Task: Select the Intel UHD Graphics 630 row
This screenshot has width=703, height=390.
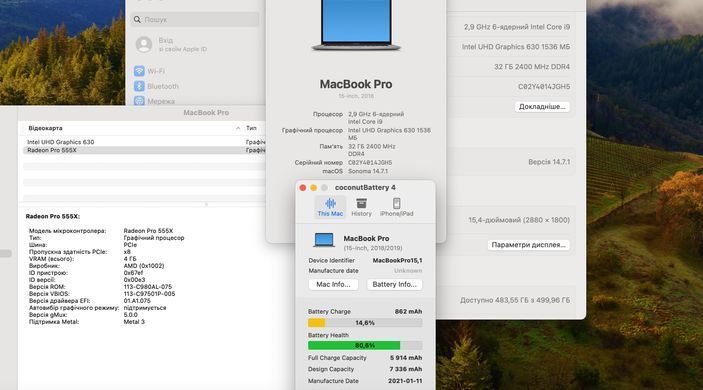Action: click(x=143, y=142)
